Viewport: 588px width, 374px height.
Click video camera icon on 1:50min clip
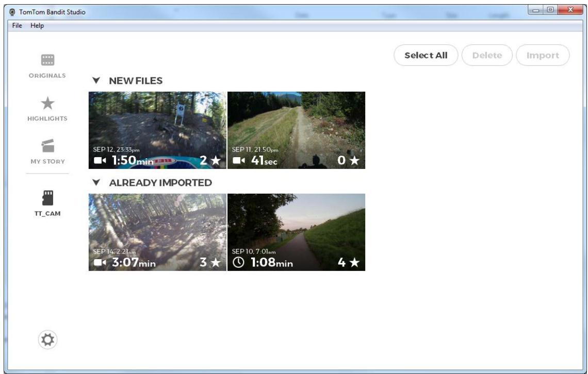(x=100, y=161)
